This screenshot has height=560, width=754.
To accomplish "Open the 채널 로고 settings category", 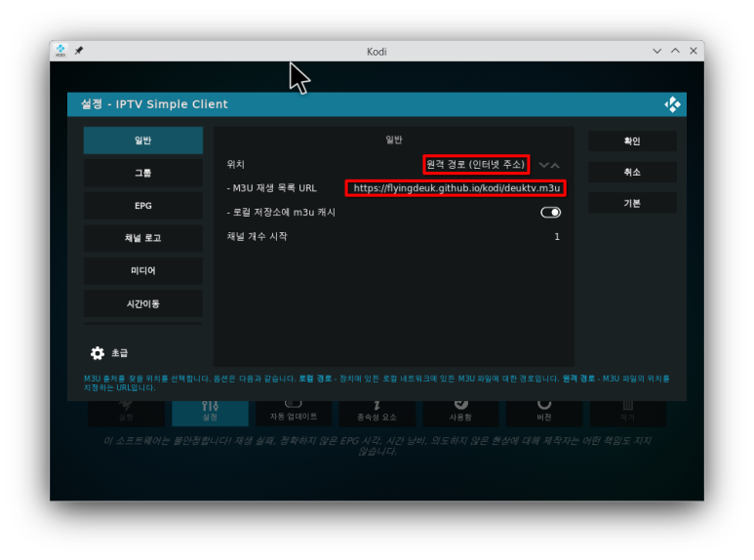I will 143,238.
